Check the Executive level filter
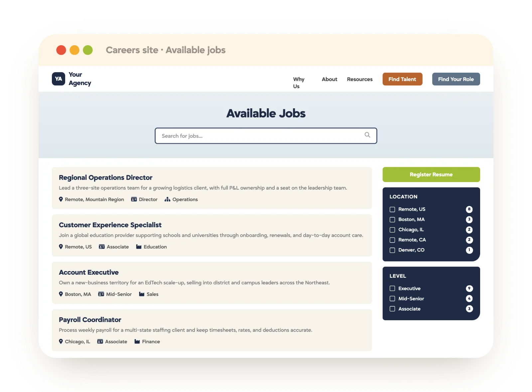 (x=392, y=288)
